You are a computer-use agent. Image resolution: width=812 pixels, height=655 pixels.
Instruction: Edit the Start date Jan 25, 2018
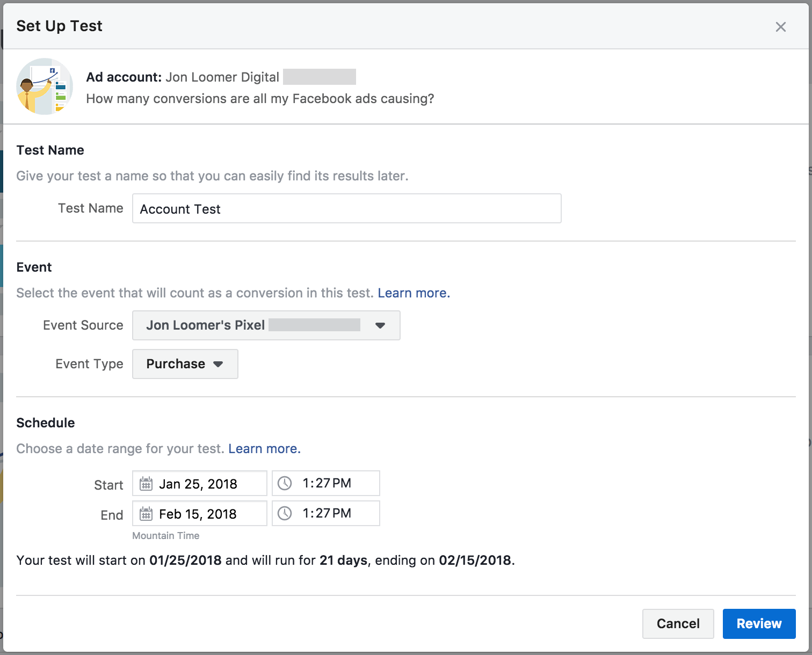click(x=200, y=483)
